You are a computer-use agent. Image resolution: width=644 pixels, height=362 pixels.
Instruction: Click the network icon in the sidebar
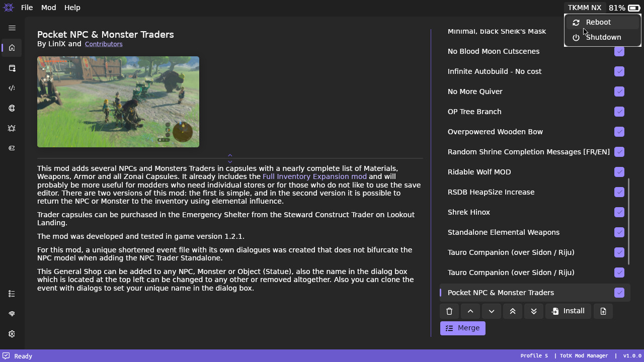coord(12,313)
